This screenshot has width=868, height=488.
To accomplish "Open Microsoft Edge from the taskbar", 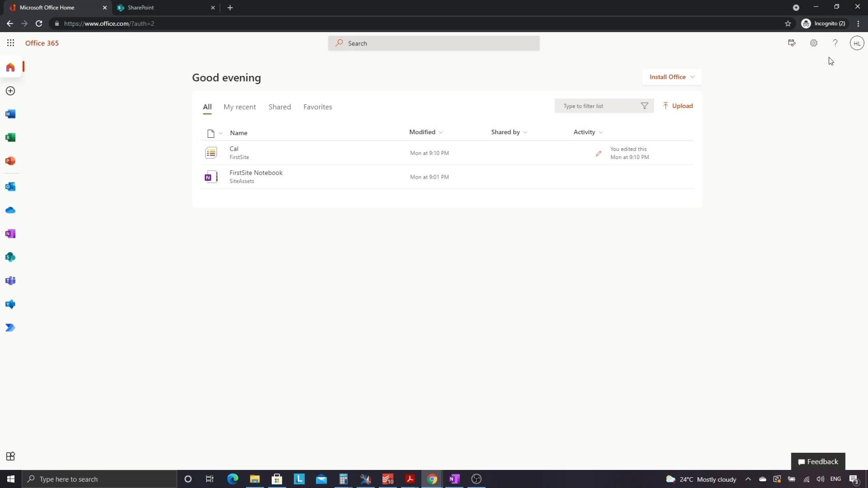I will coord(233,479).
